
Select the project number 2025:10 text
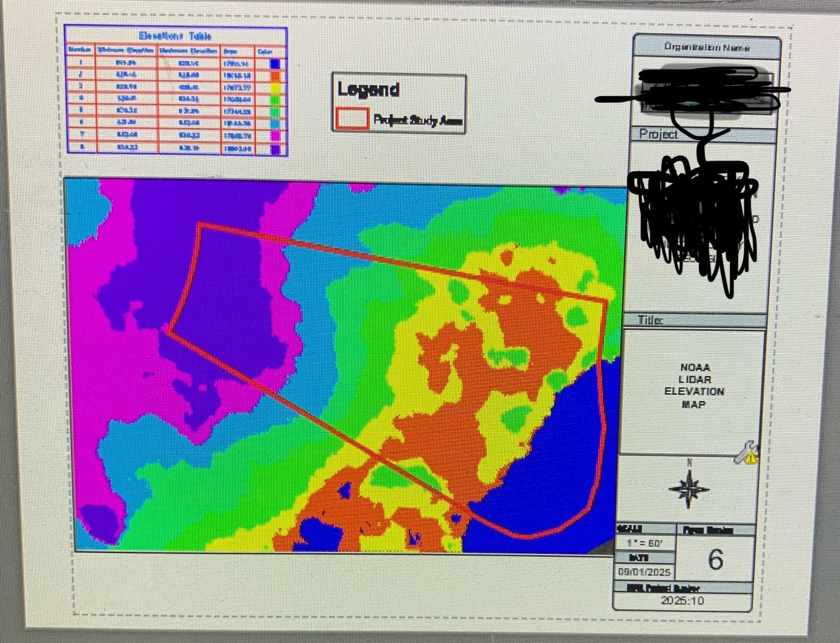pyautogui.click(x=682, y=601)
